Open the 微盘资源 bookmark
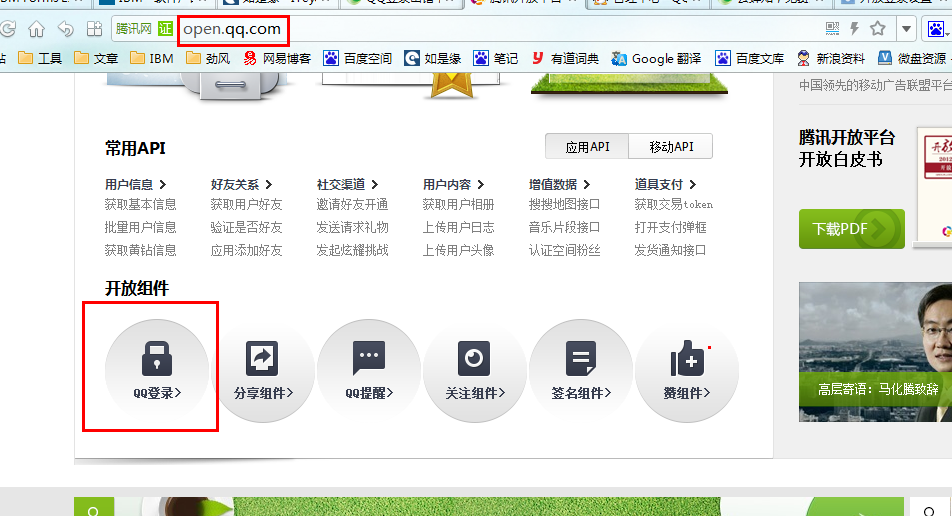The height and width of the screenshot is (516, 952). (913, 58)
